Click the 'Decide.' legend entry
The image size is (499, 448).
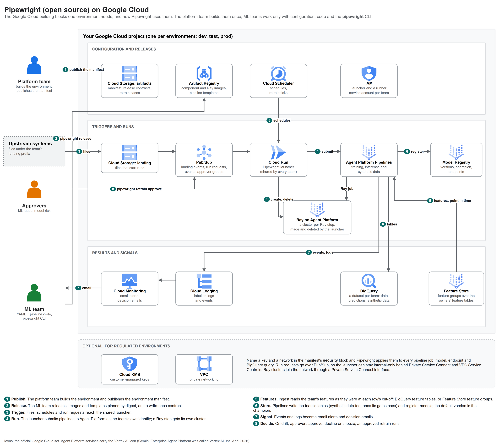[327, 424]
